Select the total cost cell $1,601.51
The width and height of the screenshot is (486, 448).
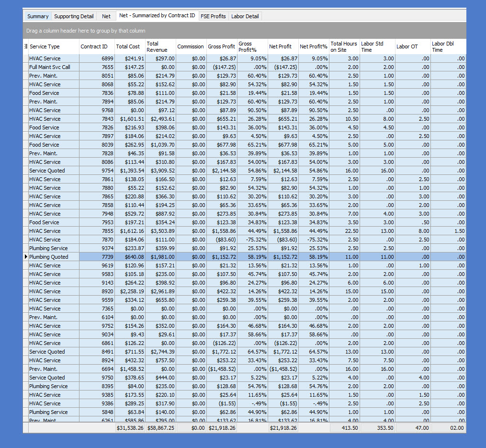pyautogui.click(x=130, y=119)
